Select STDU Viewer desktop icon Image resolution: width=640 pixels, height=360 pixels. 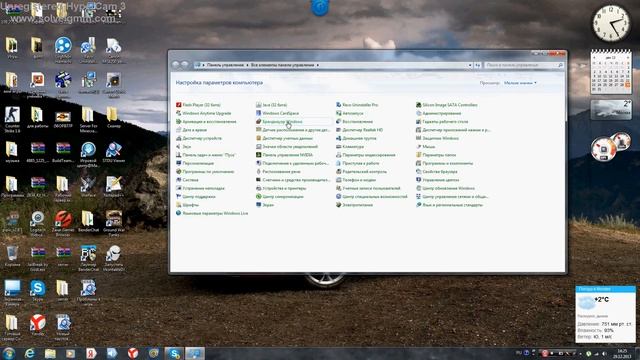(113, 153)
